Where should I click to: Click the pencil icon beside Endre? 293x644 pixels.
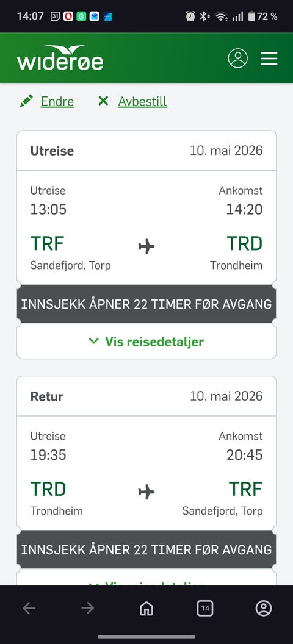26,101
